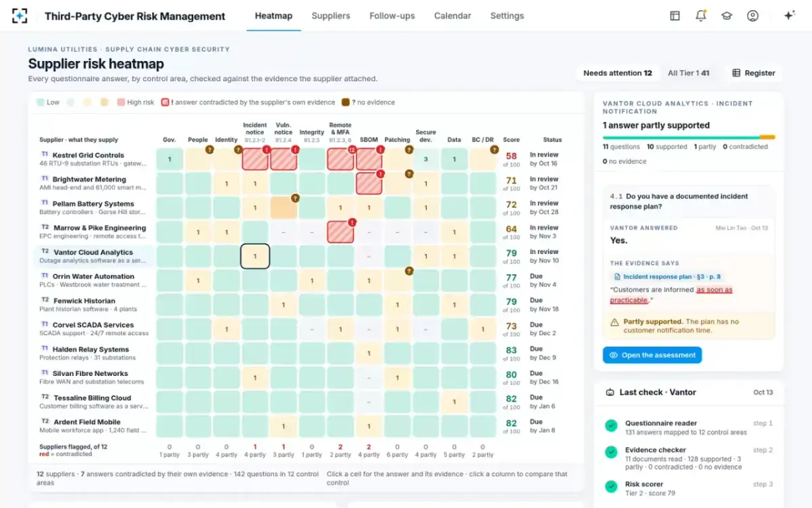Open Kestrel's contradicted Vuln. notice cell
The image size is (812, 508).
(284, 160)
